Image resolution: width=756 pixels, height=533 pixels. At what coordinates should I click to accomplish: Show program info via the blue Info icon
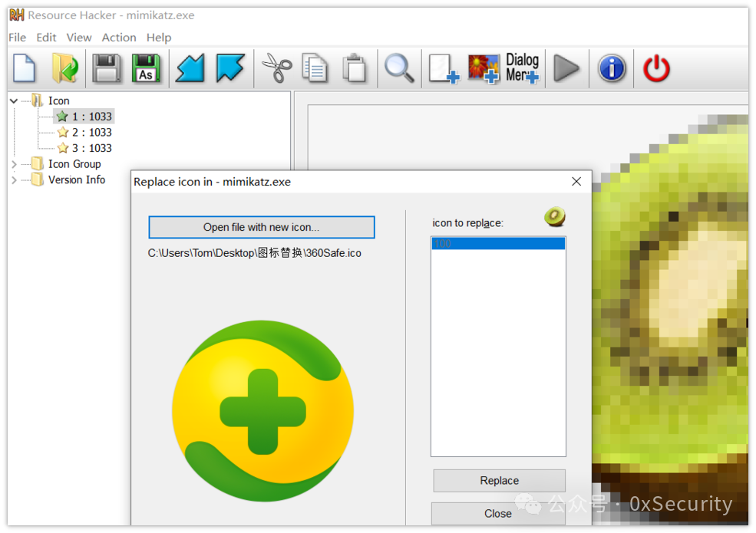click(x=612, y=68)
